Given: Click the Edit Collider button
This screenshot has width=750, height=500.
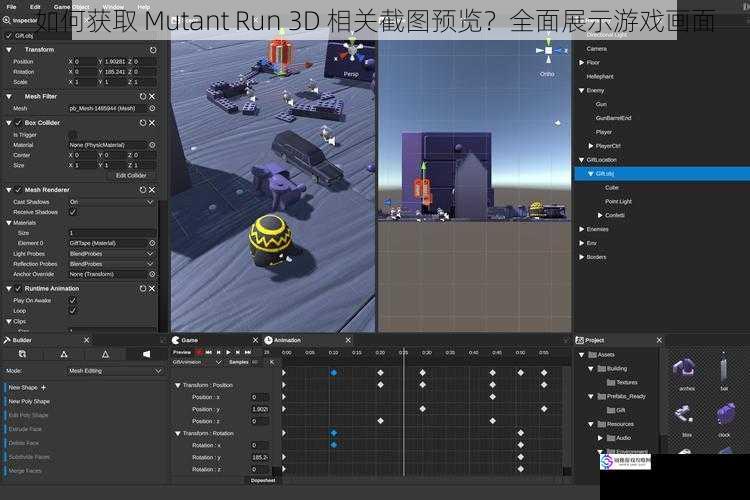Looking at the screenshot, I should pyautogui.click(x=131, y=176).
